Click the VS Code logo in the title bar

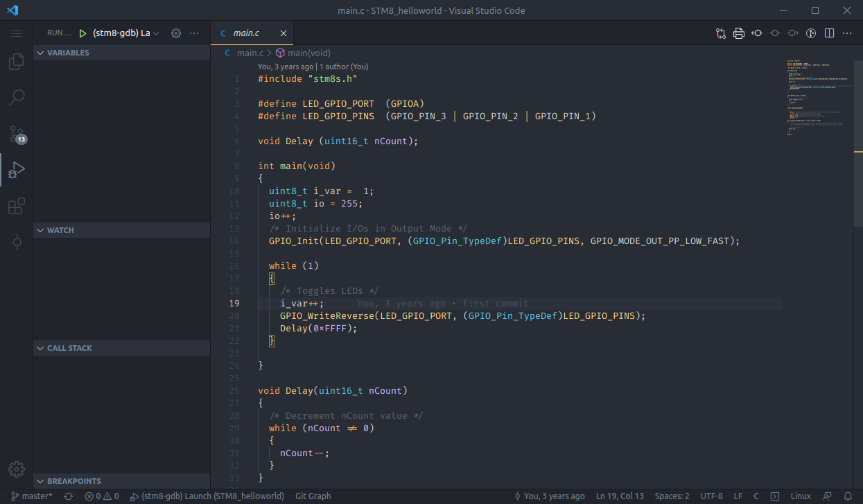(x=12, y=10)
